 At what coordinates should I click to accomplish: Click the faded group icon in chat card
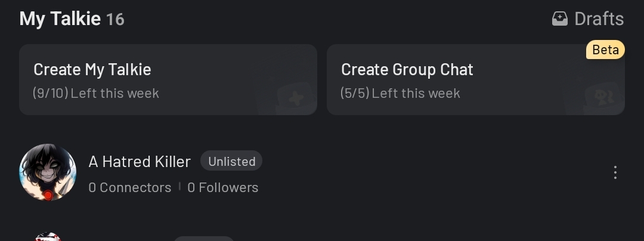click(603, 98)
